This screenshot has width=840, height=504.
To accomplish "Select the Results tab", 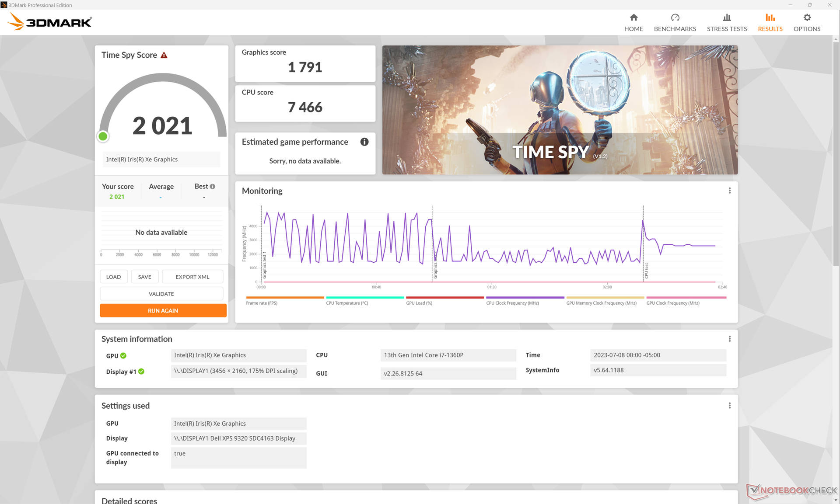I will tap(770, 22).
